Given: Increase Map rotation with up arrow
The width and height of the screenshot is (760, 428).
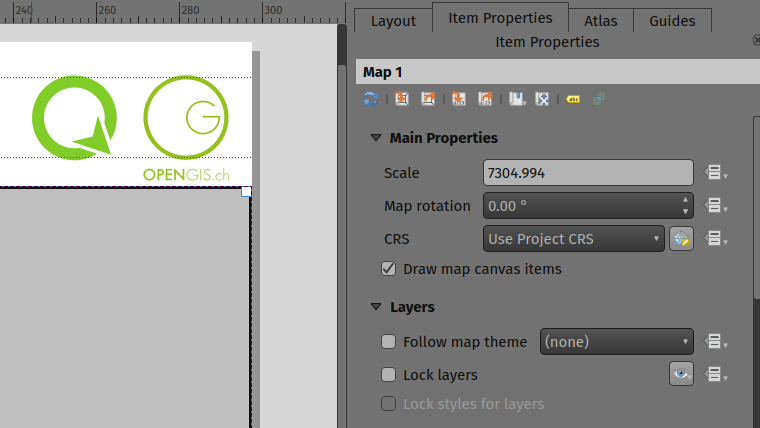Looking at the screenshot, I should pyautogui.click(x=685, y=200).
